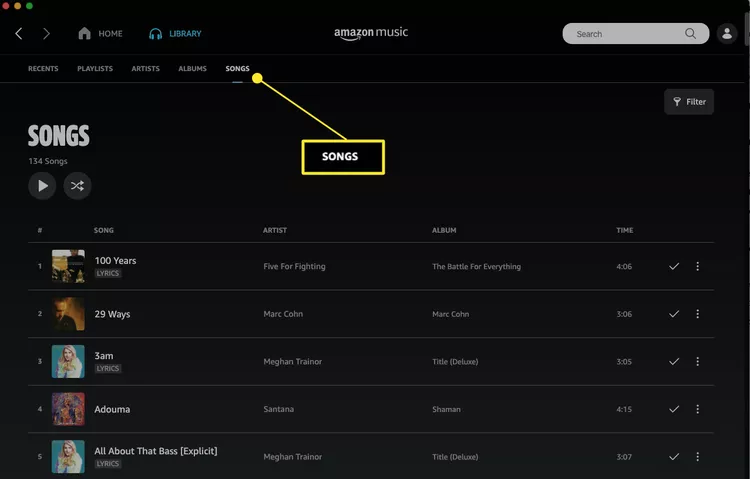Click the ARTIST column header

[x=275, y=230]
